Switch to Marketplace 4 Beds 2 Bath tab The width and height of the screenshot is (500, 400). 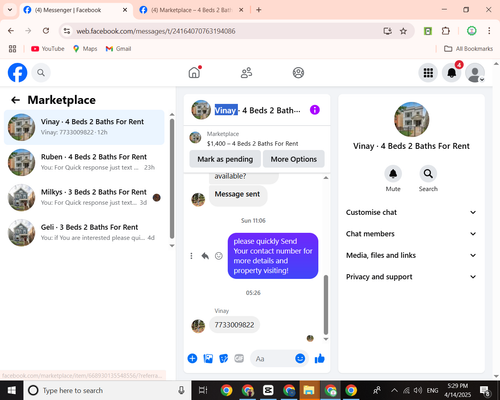[191, 10]
